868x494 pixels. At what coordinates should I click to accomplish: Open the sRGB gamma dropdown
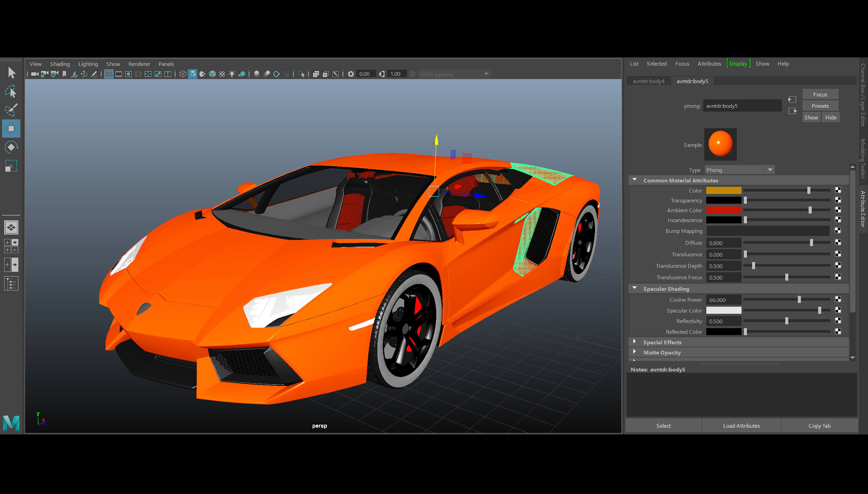(454, 74)
